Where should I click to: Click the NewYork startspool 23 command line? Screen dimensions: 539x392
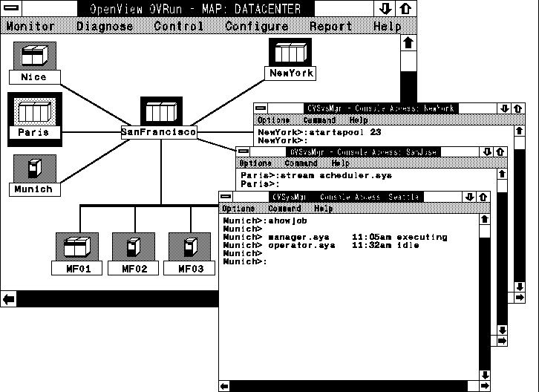(319, 132)
